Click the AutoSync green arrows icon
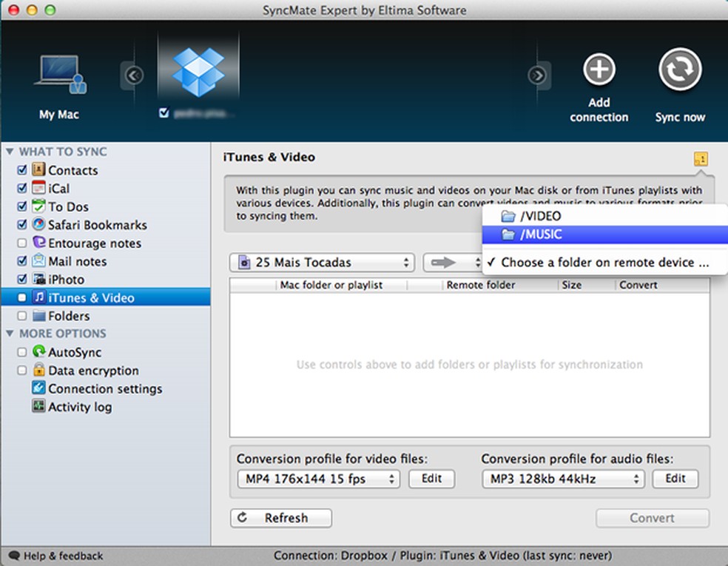The height and width of the screenshot is (566, 728). click(38, 351)
